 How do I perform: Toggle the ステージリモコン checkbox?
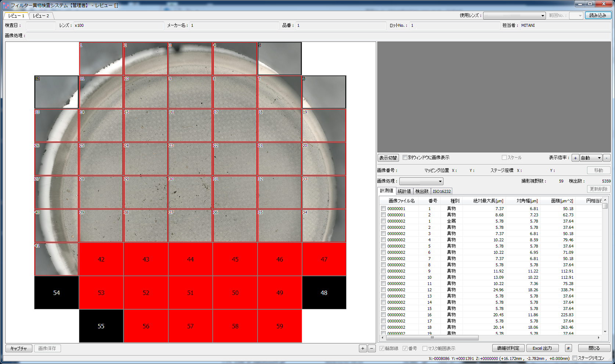click(x=575, y=358)
